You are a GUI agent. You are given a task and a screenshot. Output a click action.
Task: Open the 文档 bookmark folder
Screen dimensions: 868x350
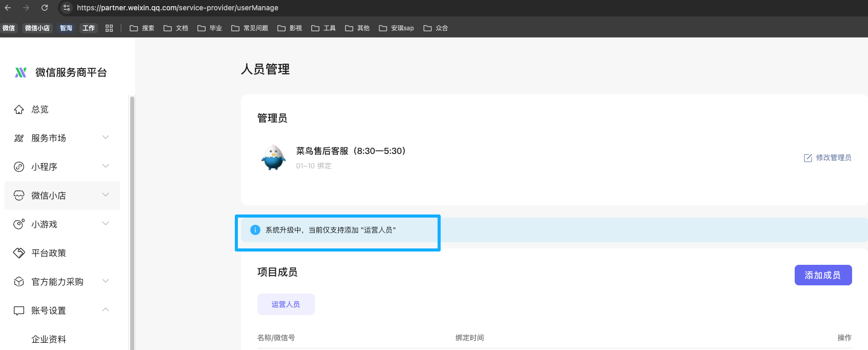point(176,28)
